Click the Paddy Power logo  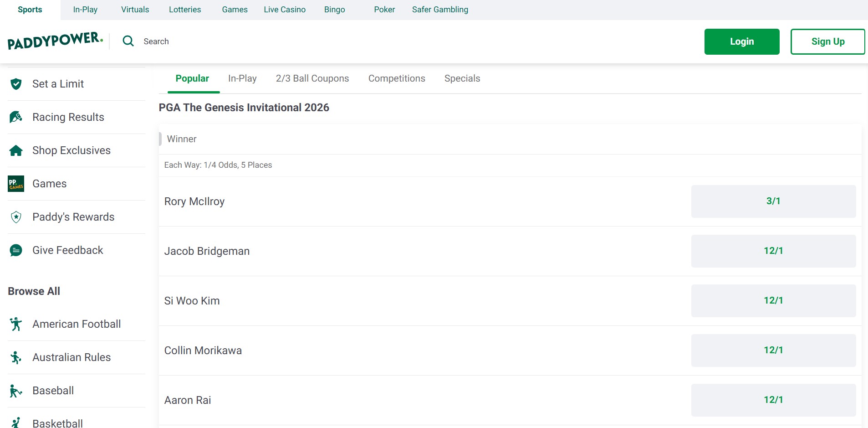click(55, 41)
